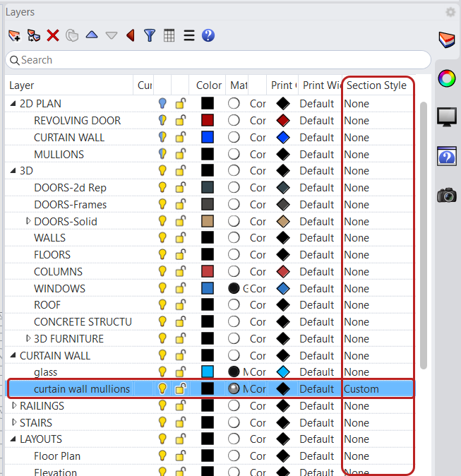The image size is (461, 476).
Task: Click the Color column header
Action: (209, 85)
